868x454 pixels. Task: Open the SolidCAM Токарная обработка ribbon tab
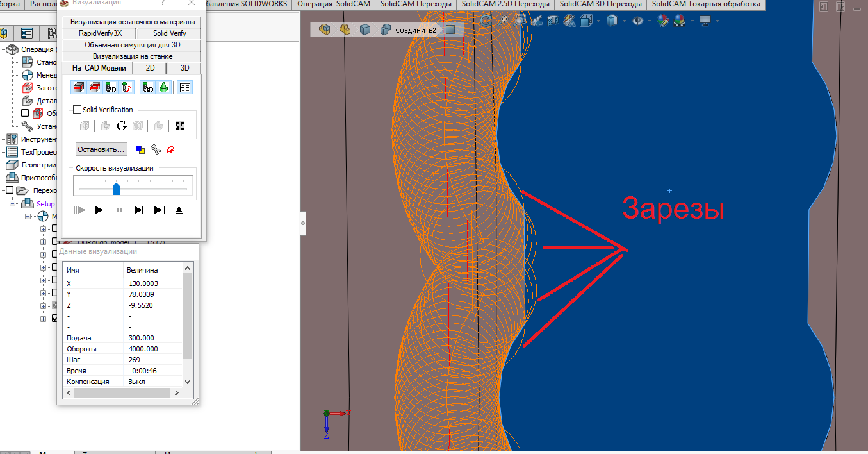coord(706,4)
